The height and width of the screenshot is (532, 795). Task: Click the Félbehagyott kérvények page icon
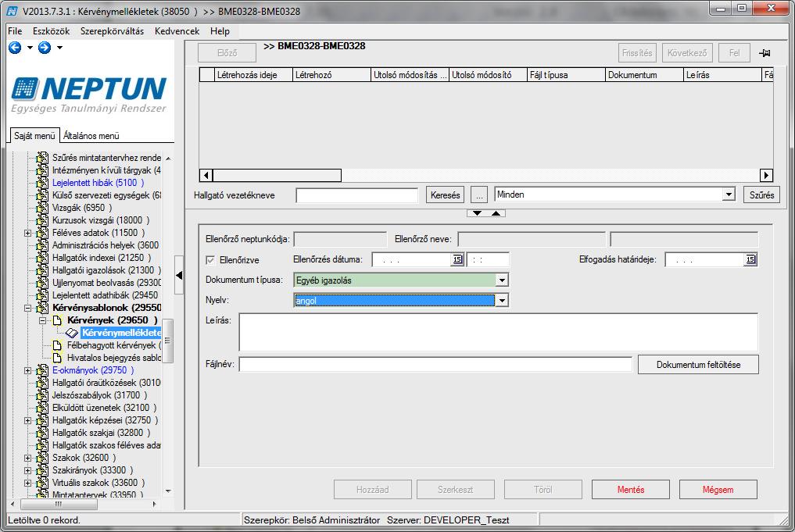click(57, 345)
